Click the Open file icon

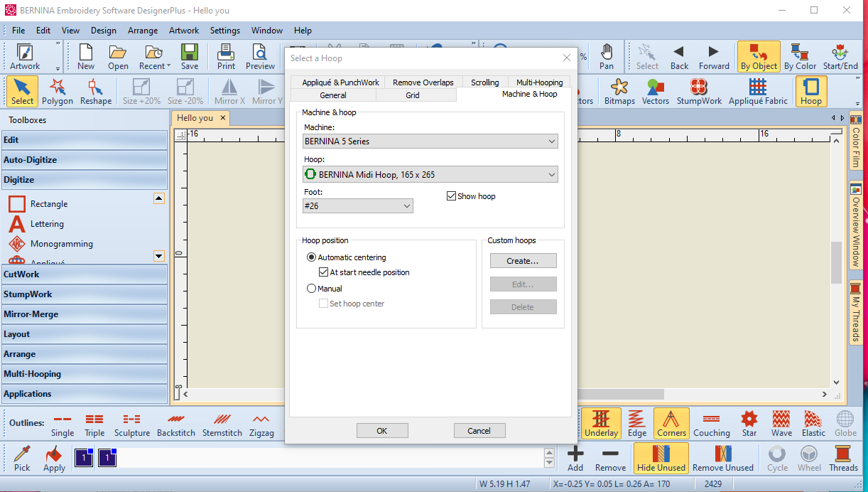(118, 57)
